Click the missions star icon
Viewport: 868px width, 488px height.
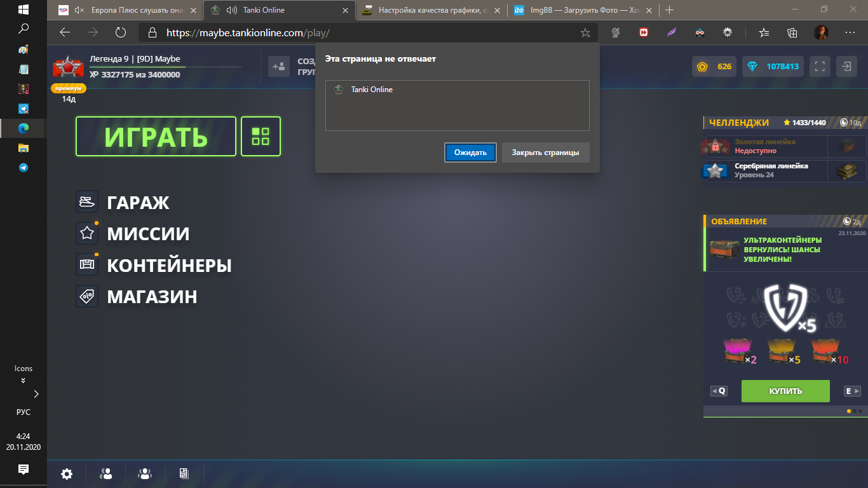tap(87, 233)
